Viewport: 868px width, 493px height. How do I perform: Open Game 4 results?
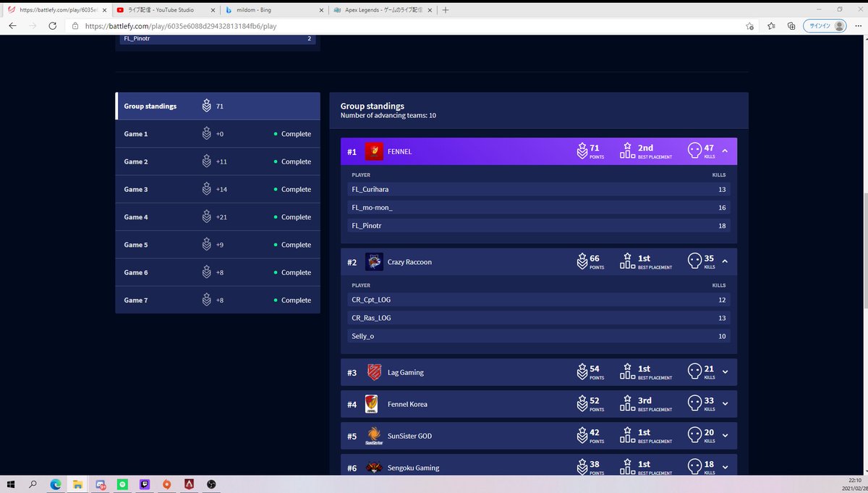click(218, 216)
